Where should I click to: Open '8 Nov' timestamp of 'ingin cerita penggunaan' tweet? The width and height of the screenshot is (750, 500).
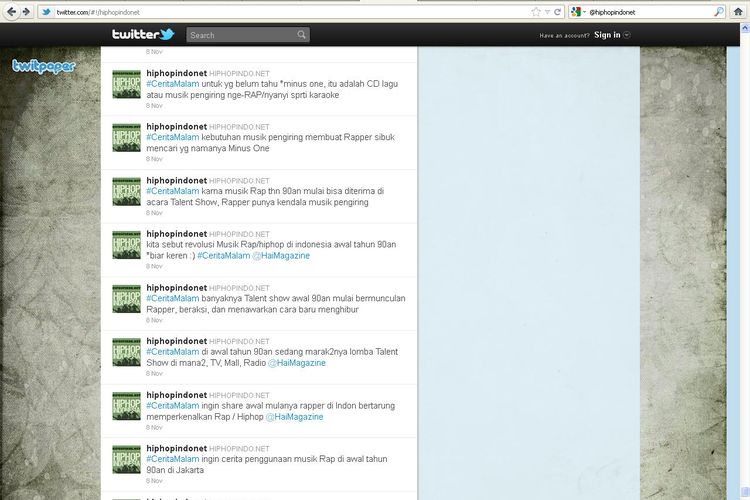[x=154, y=480]
